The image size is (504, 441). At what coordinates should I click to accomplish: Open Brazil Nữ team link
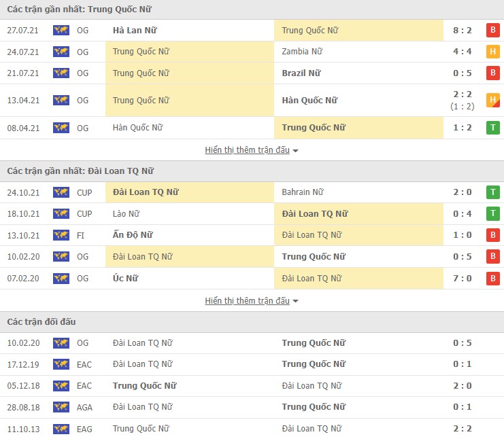coord(301,73)
